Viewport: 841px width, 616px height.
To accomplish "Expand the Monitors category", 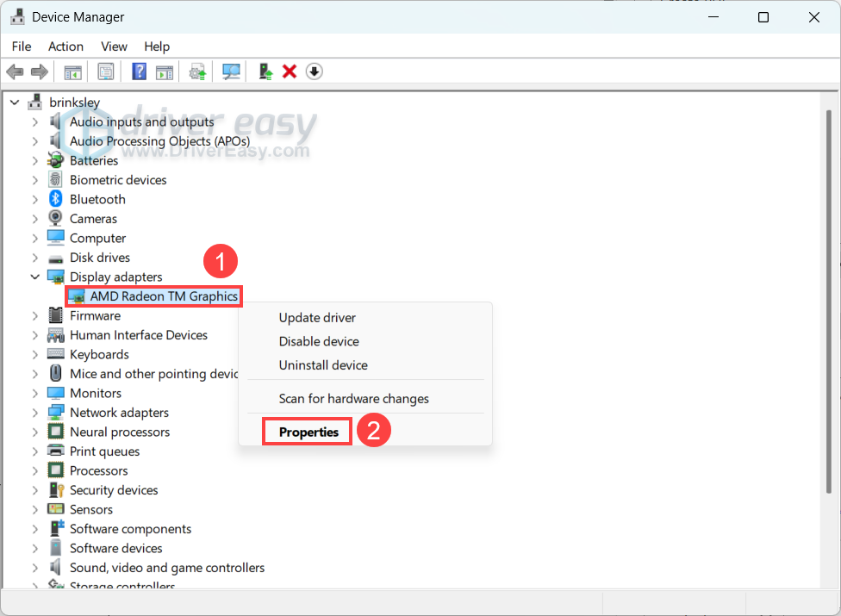I will 34,393.
